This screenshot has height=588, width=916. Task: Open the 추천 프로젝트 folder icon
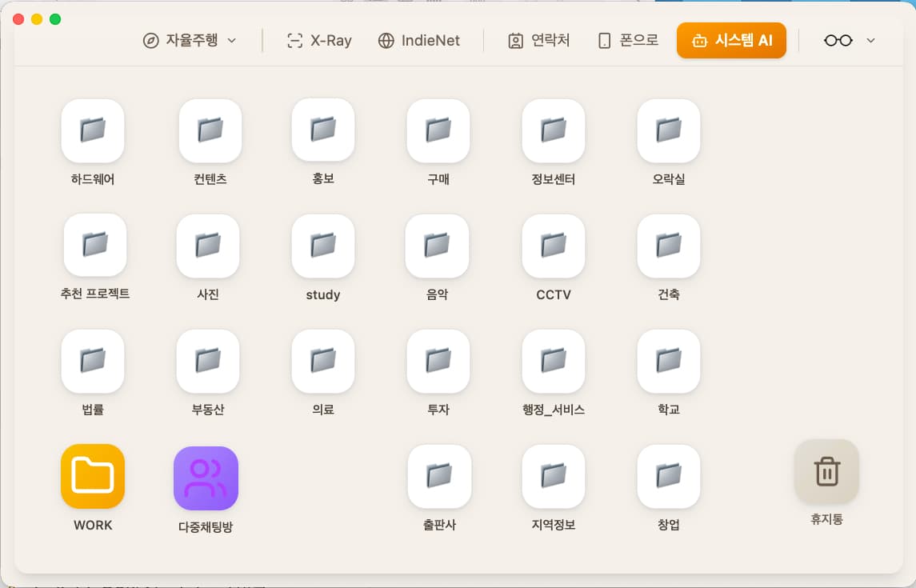pyautogui.click(x=95, y=246)
